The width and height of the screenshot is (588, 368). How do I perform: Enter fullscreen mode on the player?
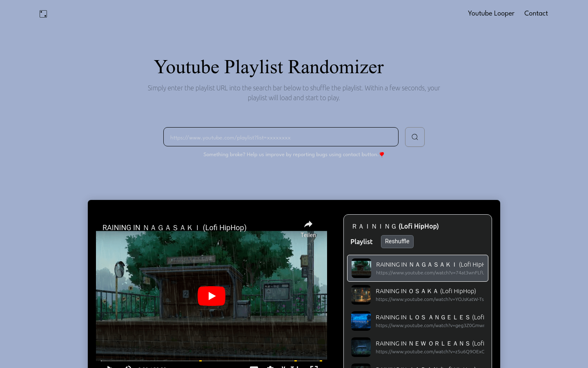click(x=314, y=367)
